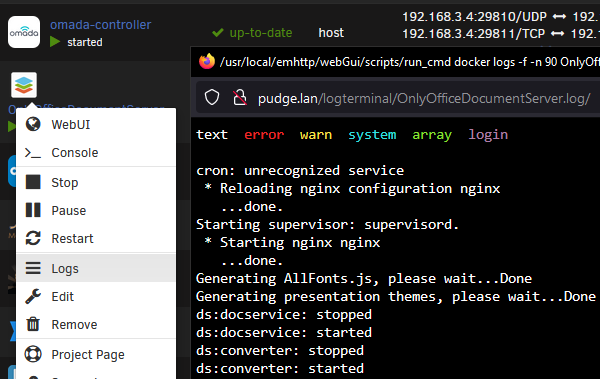
Task: Click the 192.168.3.4:29811/TCP port mapping
Action: [473, 33]
